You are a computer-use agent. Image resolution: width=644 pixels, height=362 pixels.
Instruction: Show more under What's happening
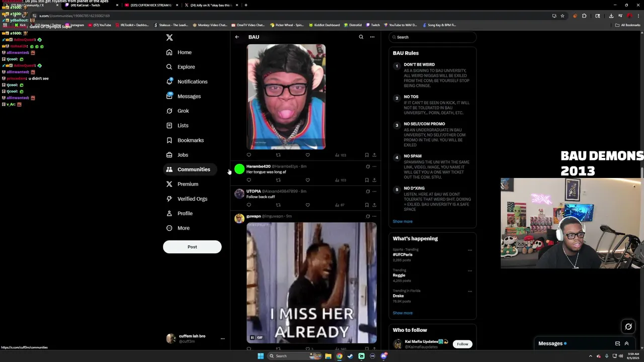pyautogui.click(x=403, y=313)
